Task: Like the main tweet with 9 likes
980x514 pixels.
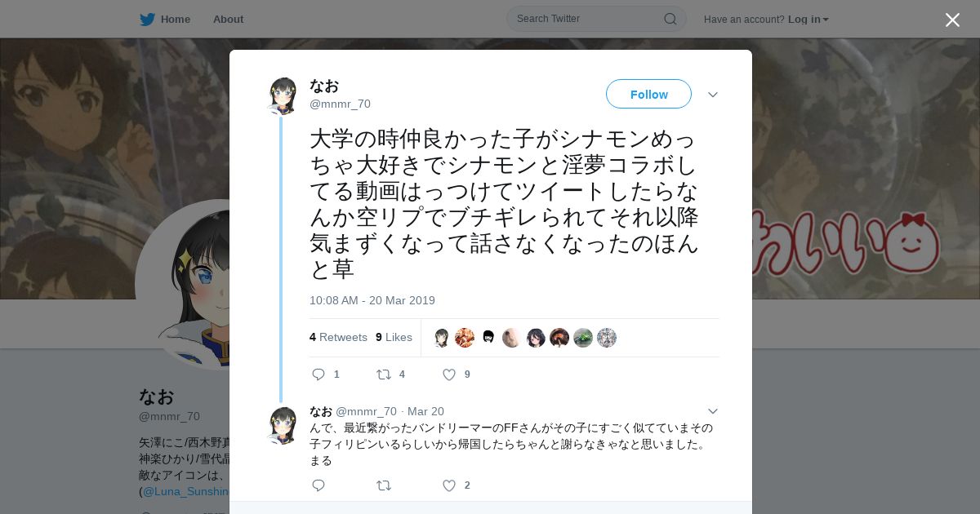Action: click(448, 374)
